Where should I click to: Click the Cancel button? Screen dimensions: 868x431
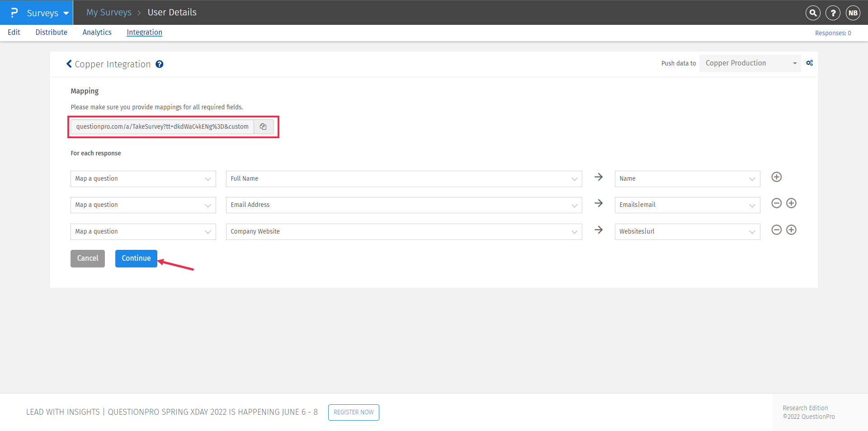(88, 258)
